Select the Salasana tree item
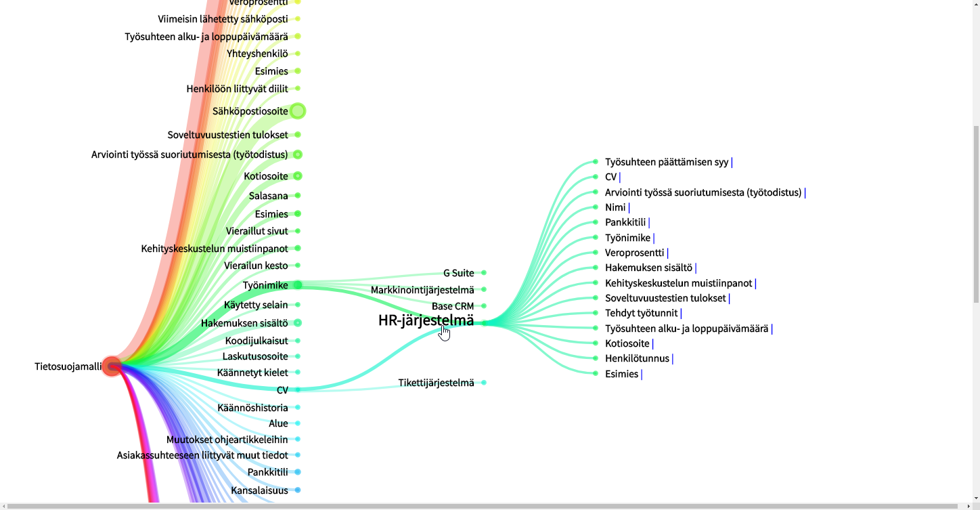980x510 pixels. [x=268, y=196]
